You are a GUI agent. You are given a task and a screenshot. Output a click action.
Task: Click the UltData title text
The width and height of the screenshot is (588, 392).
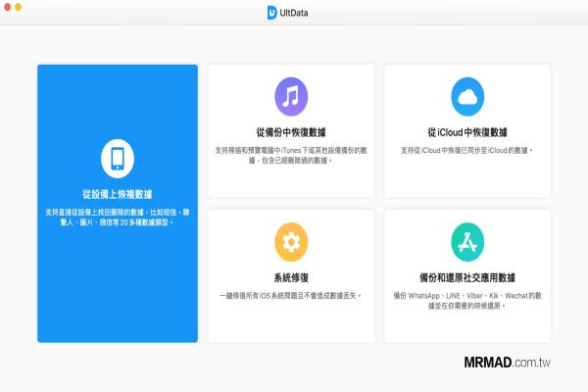[x=294, y=13]
